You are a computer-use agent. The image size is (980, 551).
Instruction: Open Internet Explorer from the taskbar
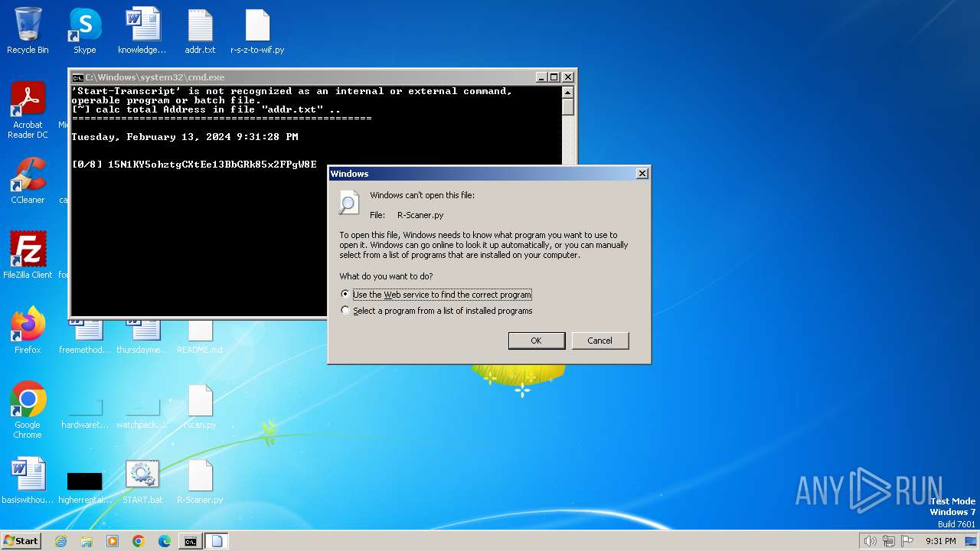pyautogui.click(x=61, y=541)
